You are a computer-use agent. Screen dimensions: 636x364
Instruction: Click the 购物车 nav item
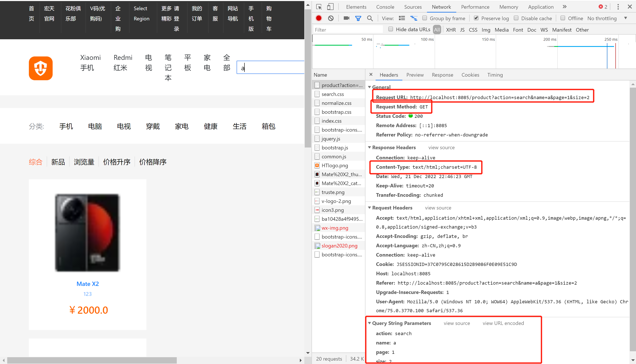point(269,19)
